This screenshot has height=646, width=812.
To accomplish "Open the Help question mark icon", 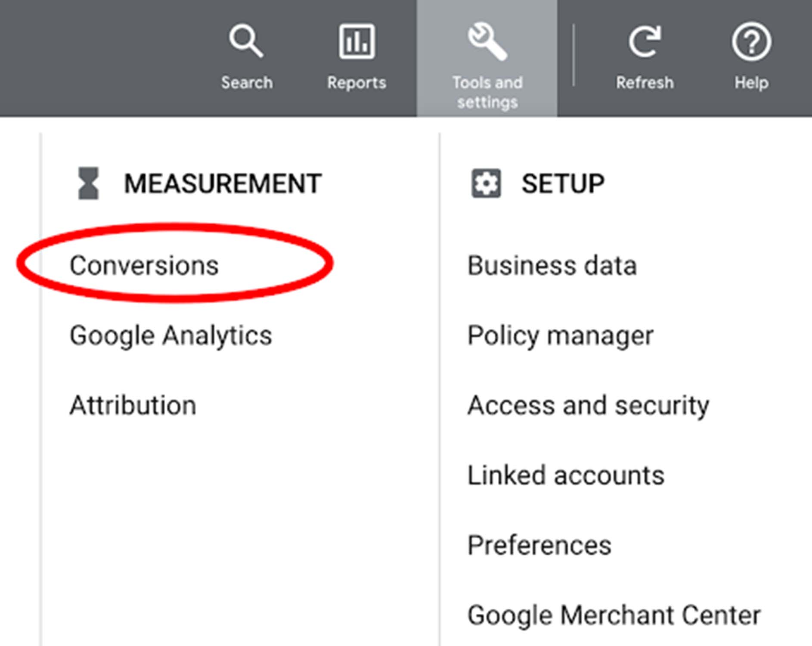I will (x=751, y=42).
